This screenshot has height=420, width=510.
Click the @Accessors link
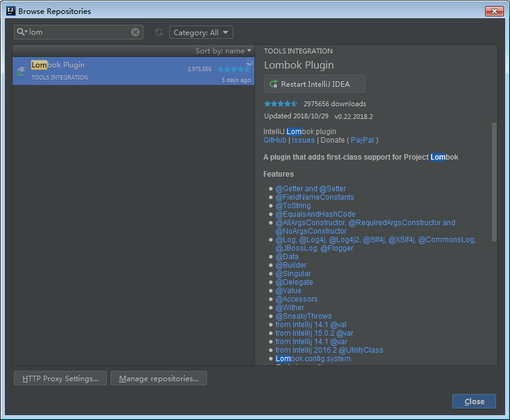click(297, 299)
